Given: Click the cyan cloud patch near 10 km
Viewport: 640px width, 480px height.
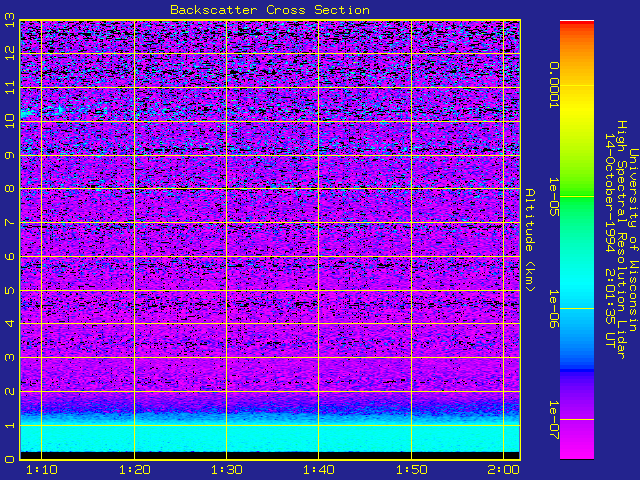Looking at the screenshot, I should point(29,113).
